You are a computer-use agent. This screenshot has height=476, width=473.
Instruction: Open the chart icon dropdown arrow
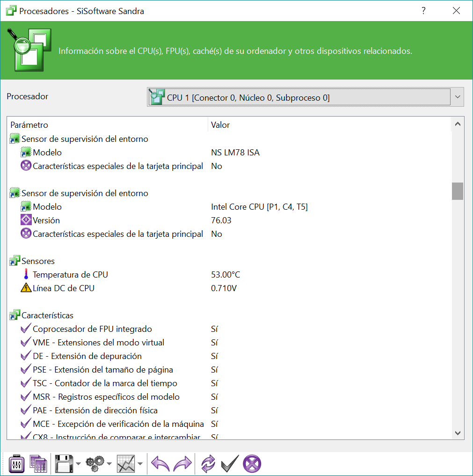140,463
